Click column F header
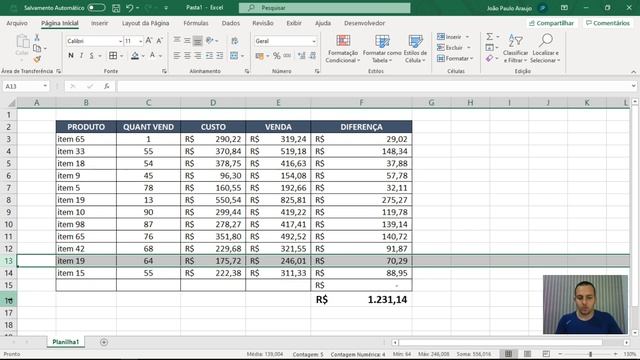Screen dimensions: 640x360 click(x=361, y=102)
